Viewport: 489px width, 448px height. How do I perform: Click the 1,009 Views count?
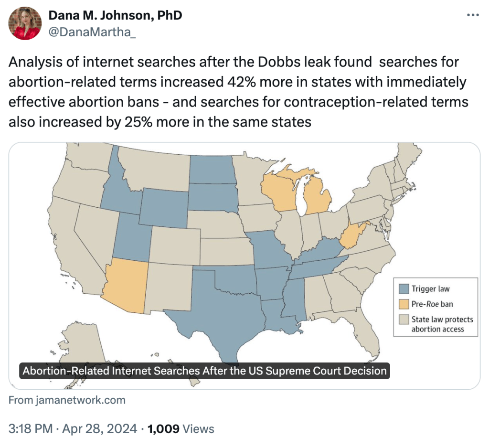[181, 429]
